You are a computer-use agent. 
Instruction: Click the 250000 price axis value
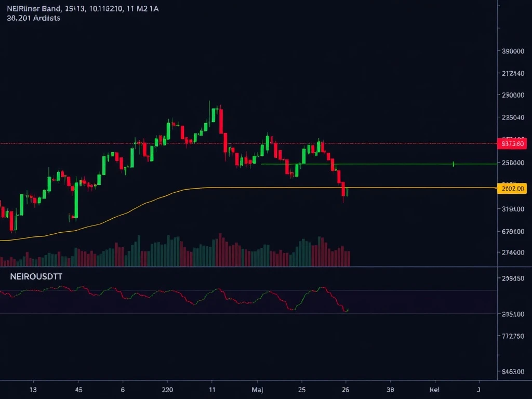[513, 95]
